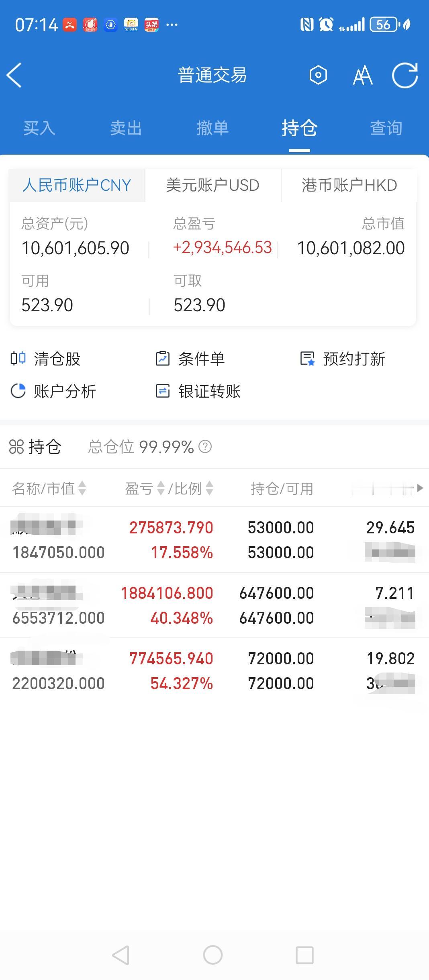Tap the 可用 amount of 523.90

point(47,305)
